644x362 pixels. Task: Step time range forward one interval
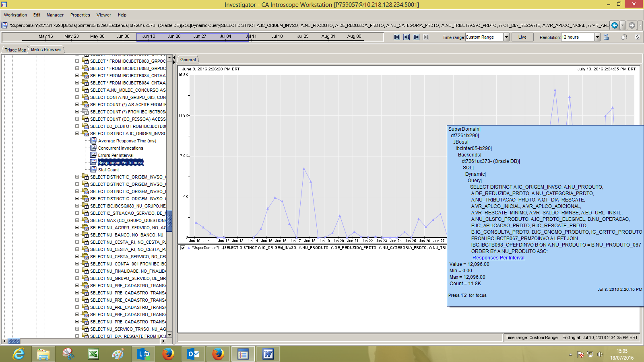tap(416, 37)
